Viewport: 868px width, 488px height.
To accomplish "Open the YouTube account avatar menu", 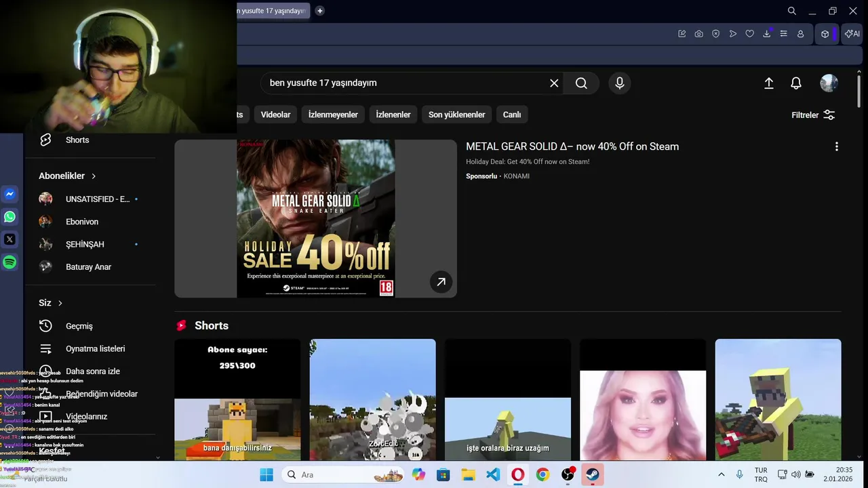I will 829,83.
